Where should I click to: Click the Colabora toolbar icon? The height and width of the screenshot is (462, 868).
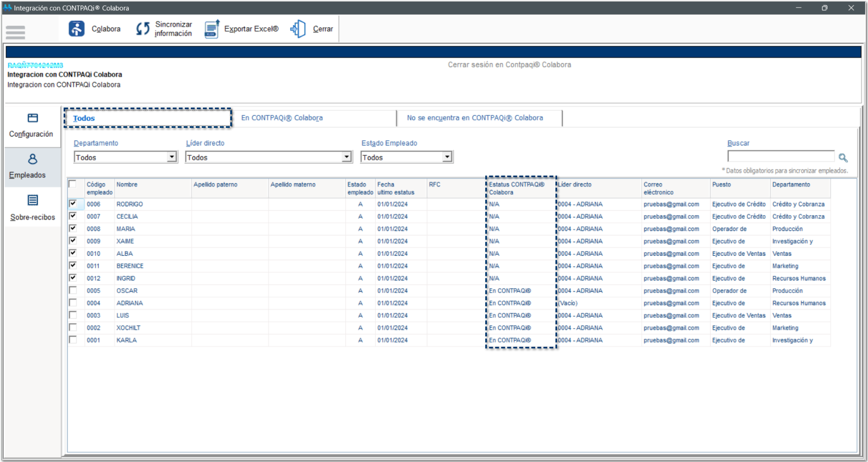pyautogui.click(x=77, y=29)
